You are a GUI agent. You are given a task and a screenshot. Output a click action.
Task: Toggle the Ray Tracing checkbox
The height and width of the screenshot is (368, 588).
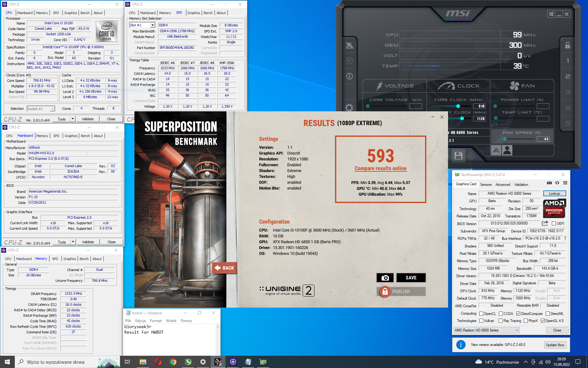pyautogui.click(x=500, y=321)
